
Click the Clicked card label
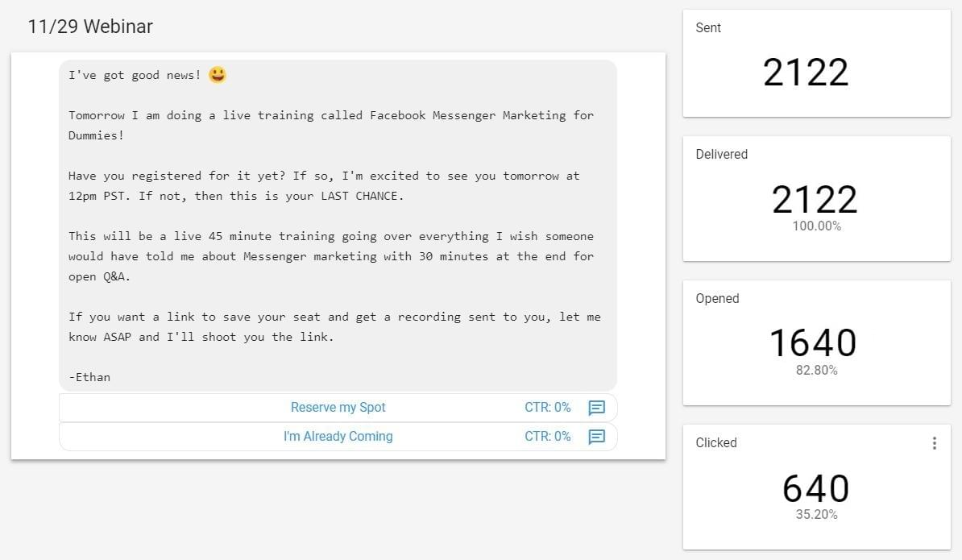pos(716,443)
